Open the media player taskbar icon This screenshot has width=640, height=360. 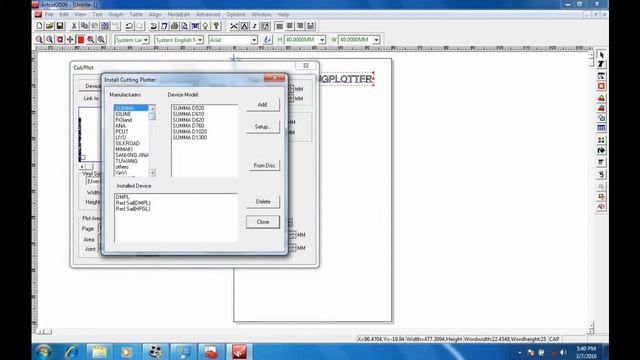pos(127,351)
